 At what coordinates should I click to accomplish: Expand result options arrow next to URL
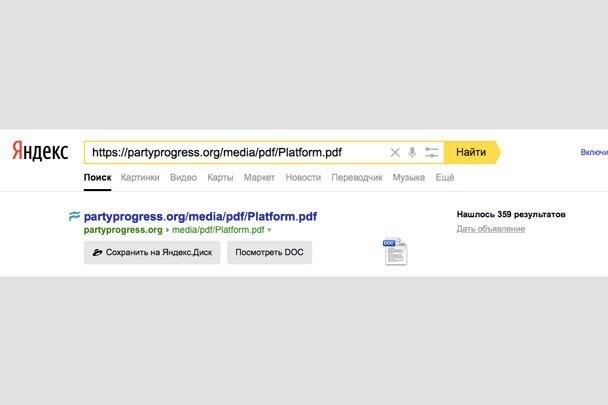pos(269,230)
